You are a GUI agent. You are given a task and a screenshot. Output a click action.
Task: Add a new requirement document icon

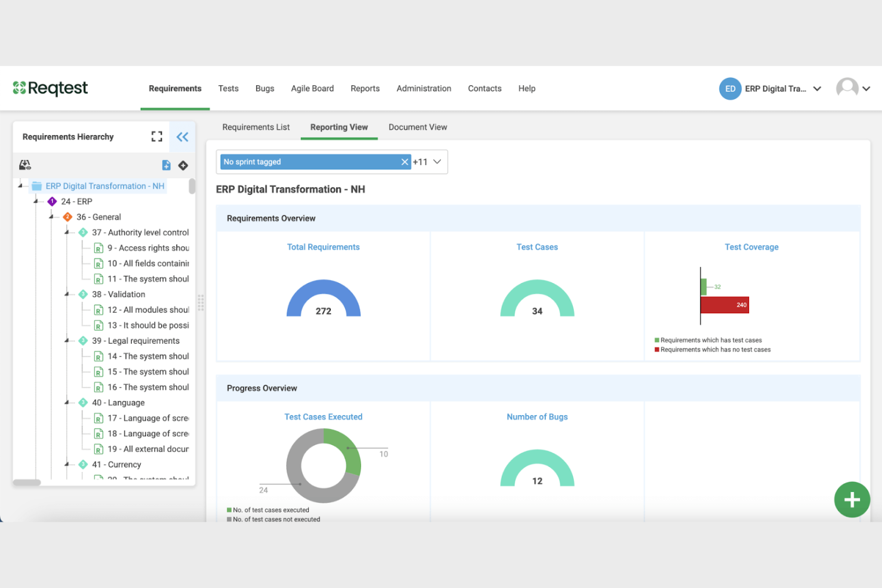click(166, 165)
